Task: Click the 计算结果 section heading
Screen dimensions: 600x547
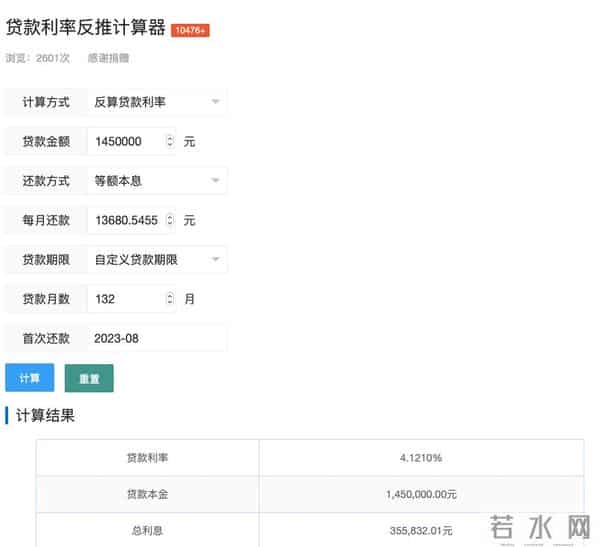Action: coord(45,416)
